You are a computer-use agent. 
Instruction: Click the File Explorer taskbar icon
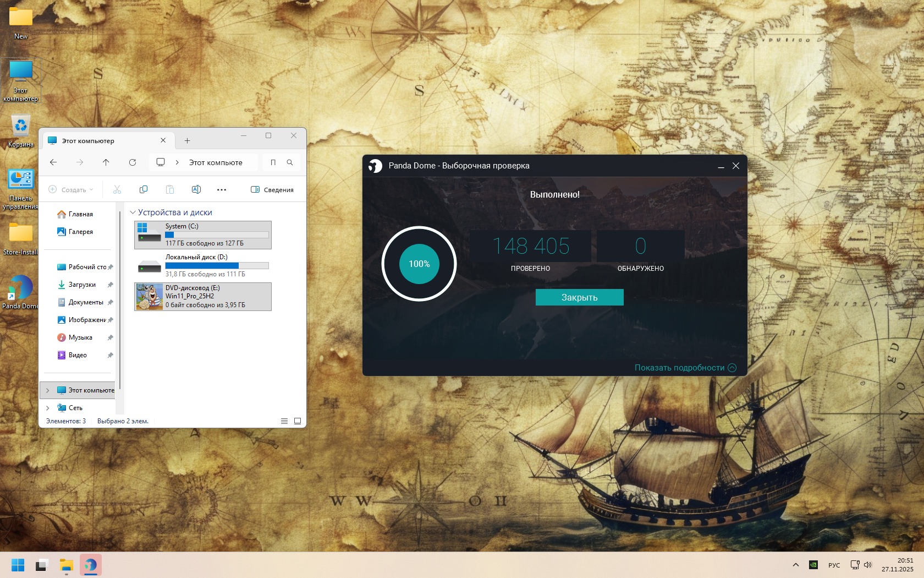pyautogui.click(x=67, y=565)
